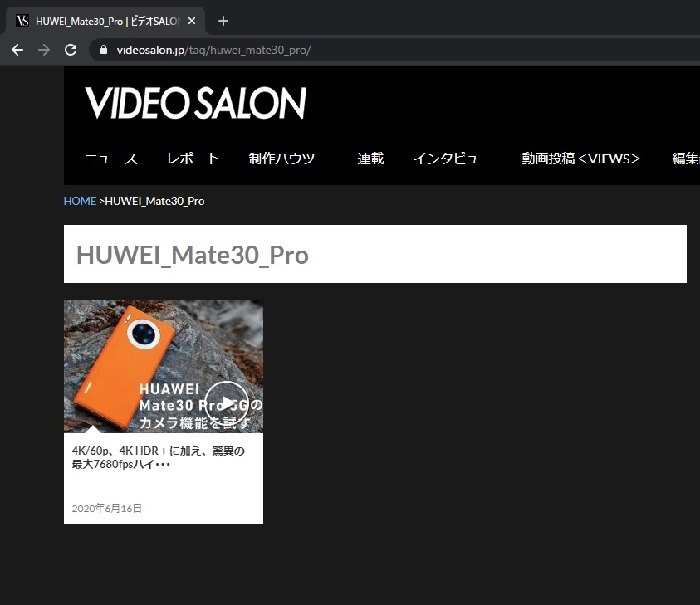
Task: Click the VIDEO SALON logo
Action: click(195, 103)
